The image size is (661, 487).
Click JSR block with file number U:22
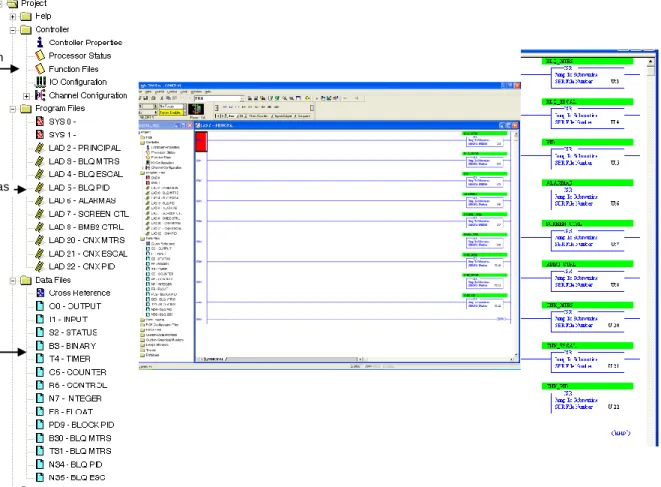[587, 402]
